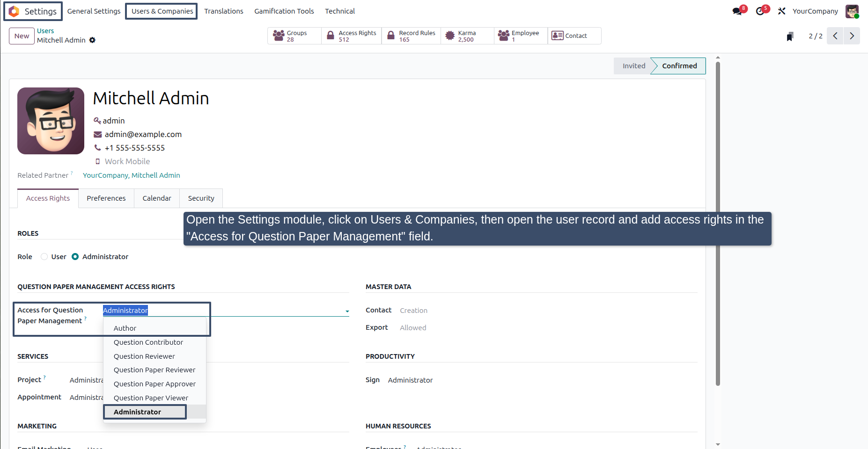This screenshot has height=449, width=868.
Task: Click the debug tools wrench icon
Action: 781,11
